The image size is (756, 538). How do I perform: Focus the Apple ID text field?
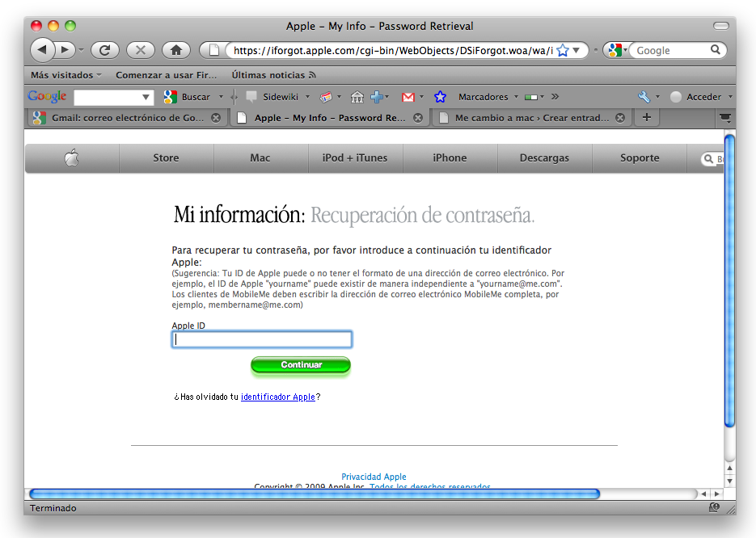click(x=262, y=339)
